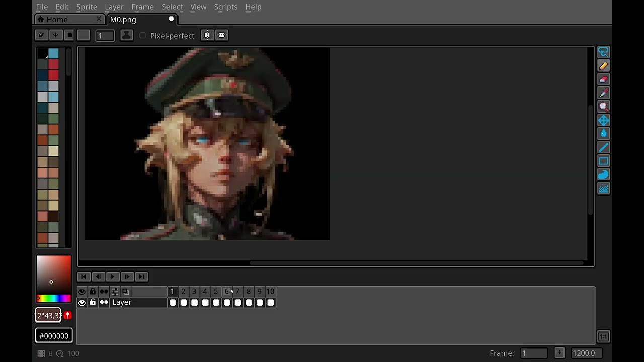Viewport: 644px width, 362px height.
Task: Select frame 5 header in timeline
Action: click(216, 291)
